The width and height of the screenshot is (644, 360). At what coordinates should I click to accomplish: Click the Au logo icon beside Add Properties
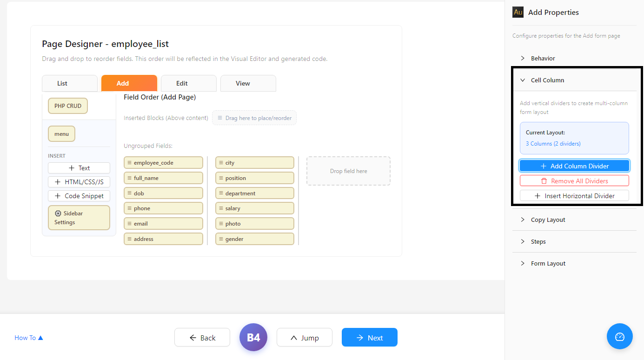point(518,12)
